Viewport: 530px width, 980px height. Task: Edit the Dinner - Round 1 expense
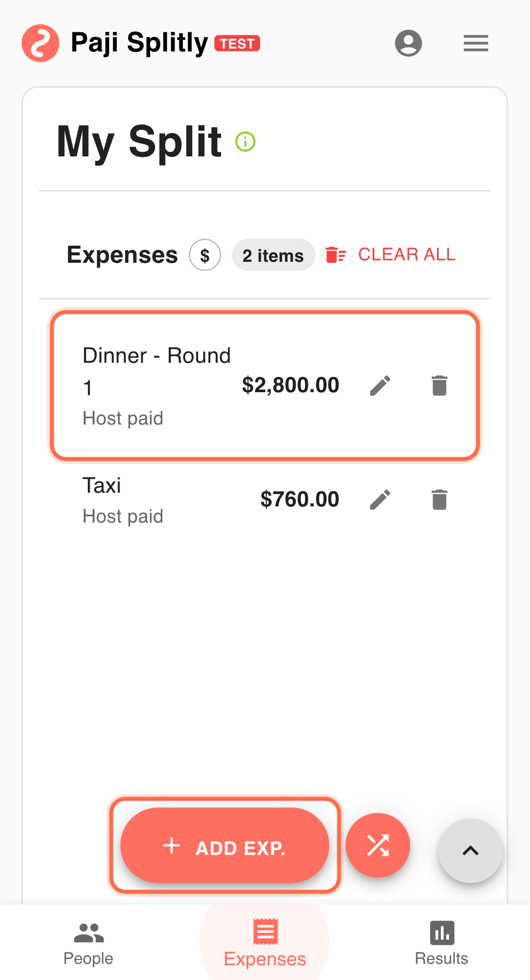380,385
